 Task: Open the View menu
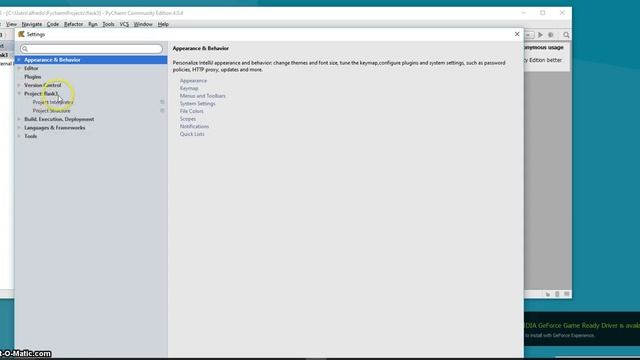(x=11, y=24)
